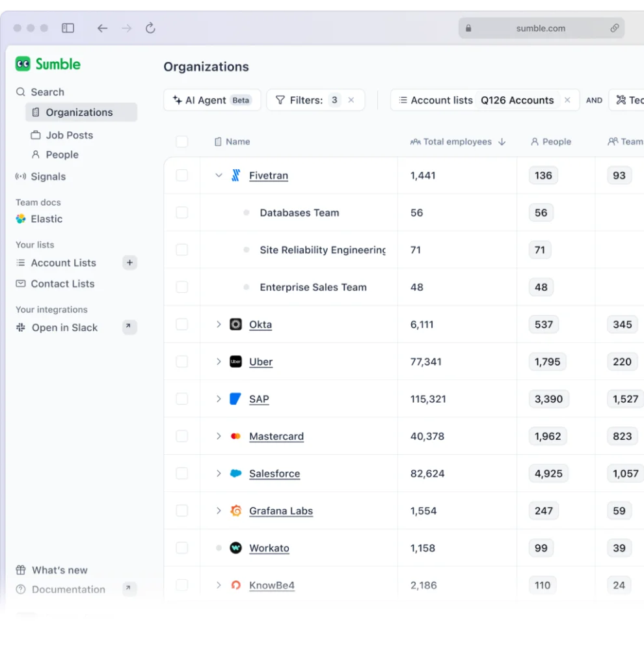Click Uber's total employees value 77,341
Image resolution: width=644 pixels, height=650 pixels.
[x=425, y=362]
